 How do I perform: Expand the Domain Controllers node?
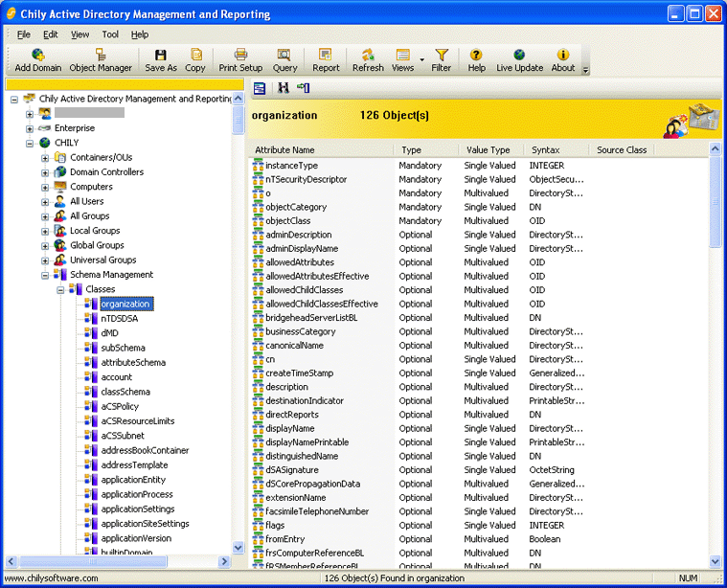click(45, 172)
